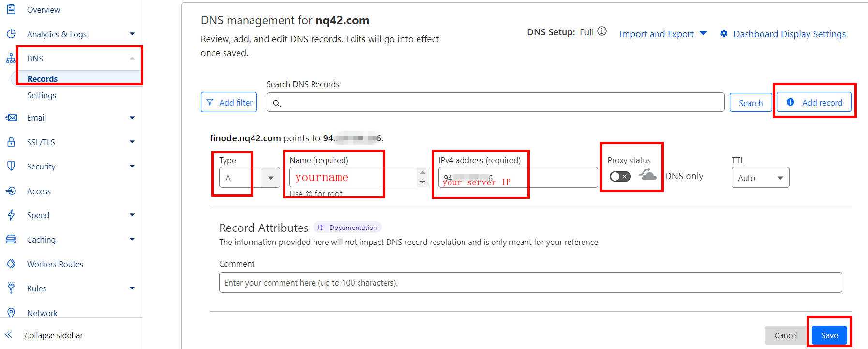Click the Add filter button
The width and height of the screenshot is (868, 349).
[x=228, y=102]
